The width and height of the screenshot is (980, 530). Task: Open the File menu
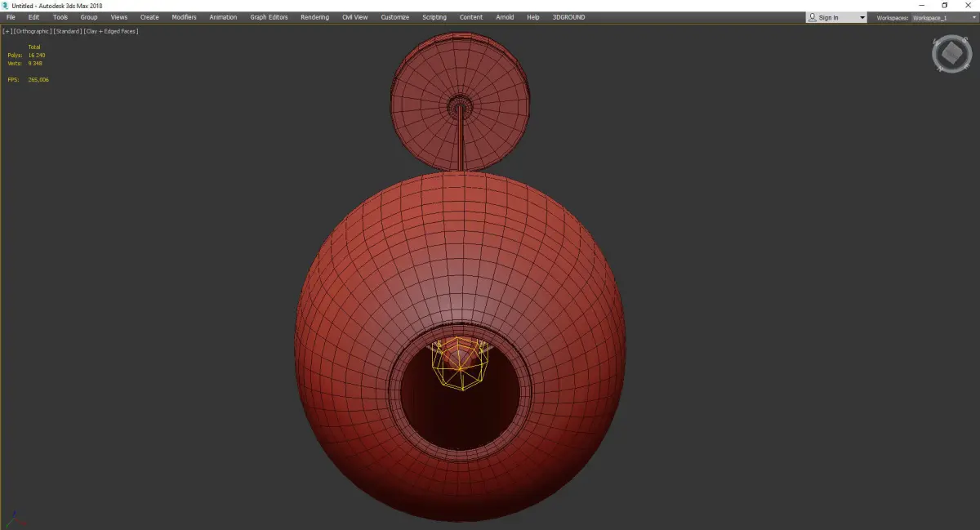pos(11,17)
